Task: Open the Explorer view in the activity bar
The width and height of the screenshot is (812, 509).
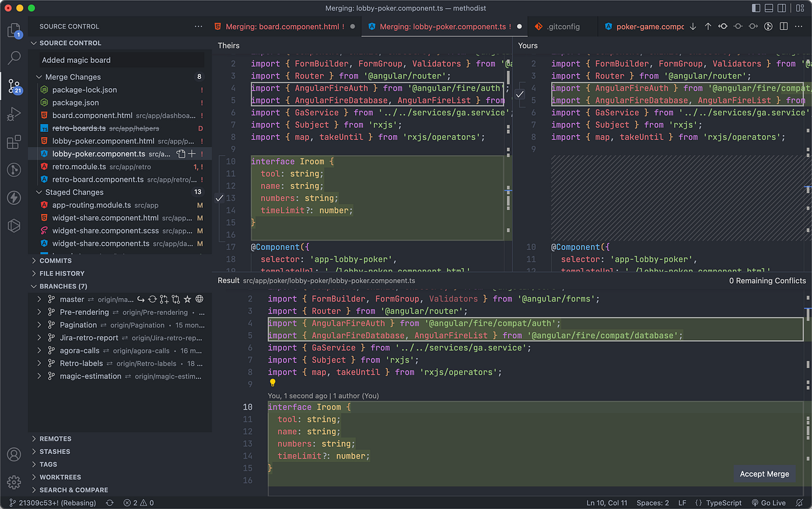Action: pyautogui.click(x=14, y=30)
